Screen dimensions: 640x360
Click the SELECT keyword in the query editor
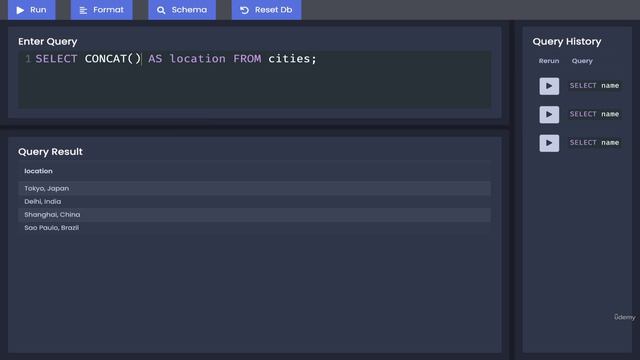pos(56,59)
